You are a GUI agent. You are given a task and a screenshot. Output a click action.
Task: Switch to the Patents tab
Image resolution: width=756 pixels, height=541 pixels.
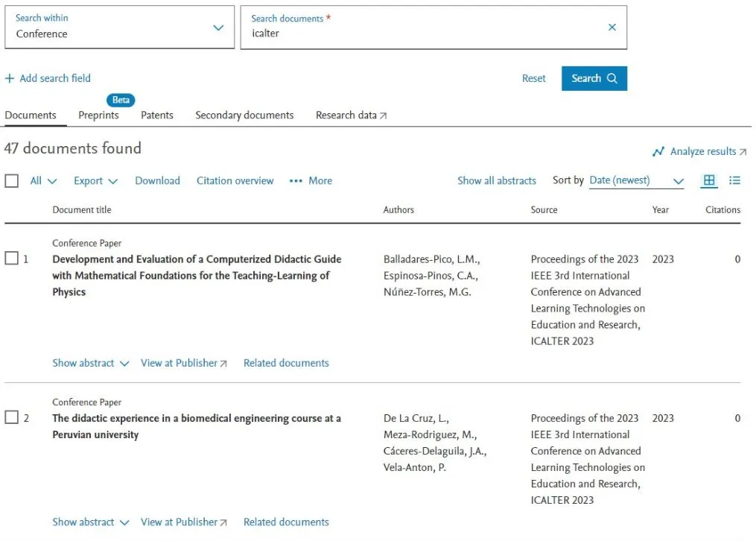156,116
